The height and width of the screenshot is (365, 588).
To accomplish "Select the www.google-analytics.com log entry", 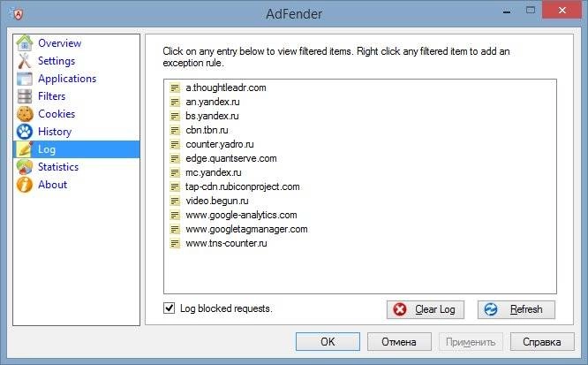I will [x=242, y=215].
